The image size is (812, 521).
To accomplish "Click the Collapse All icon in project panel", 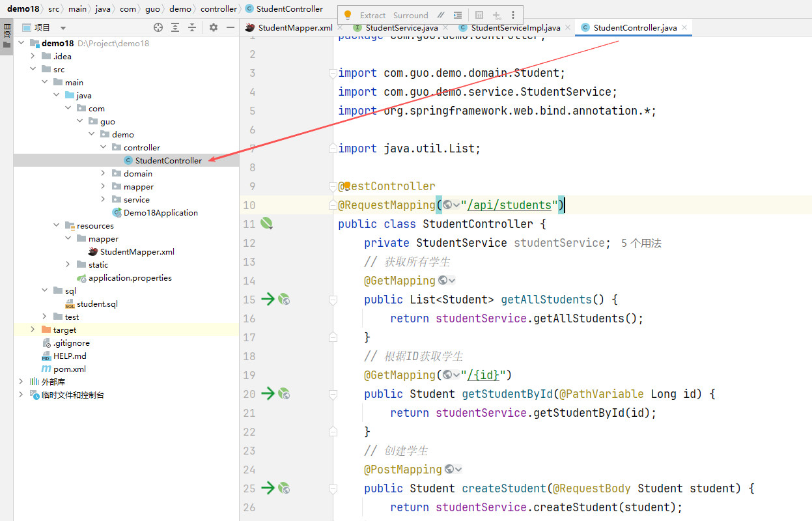I will [x=192, y=27].
